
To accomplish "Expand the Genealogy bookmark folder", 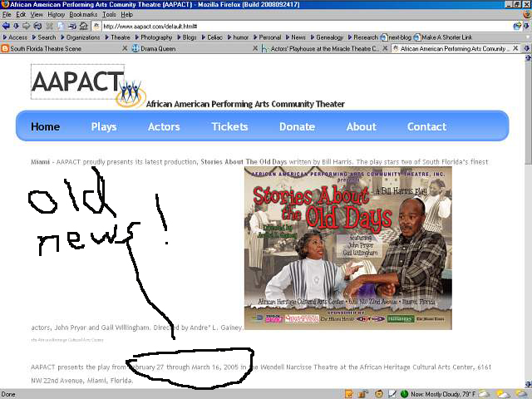I will 327,37.
